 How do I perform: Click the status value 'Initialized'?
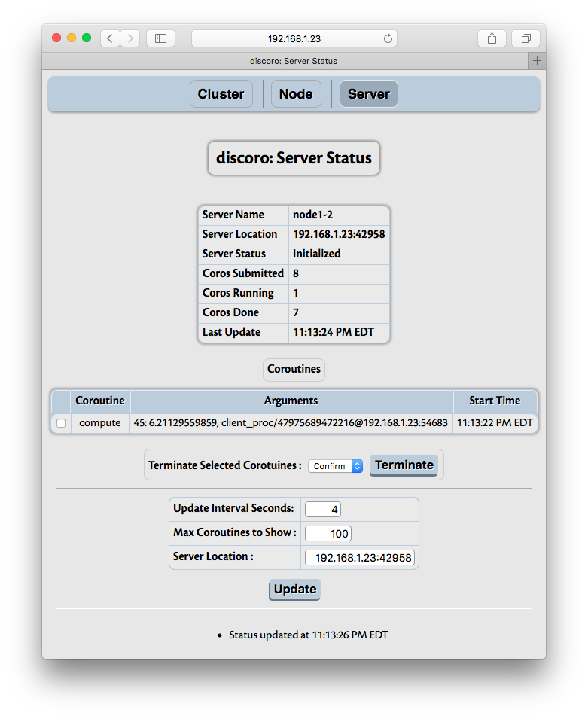point(316,254)
